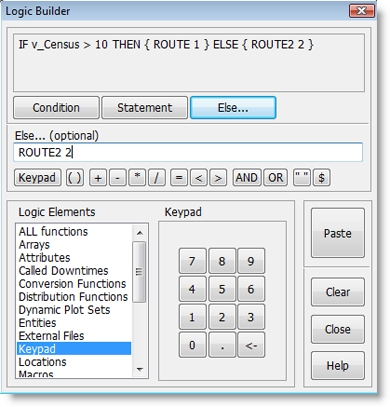Insert the equals operator
390x407 pixels.
tap(179, 177)
